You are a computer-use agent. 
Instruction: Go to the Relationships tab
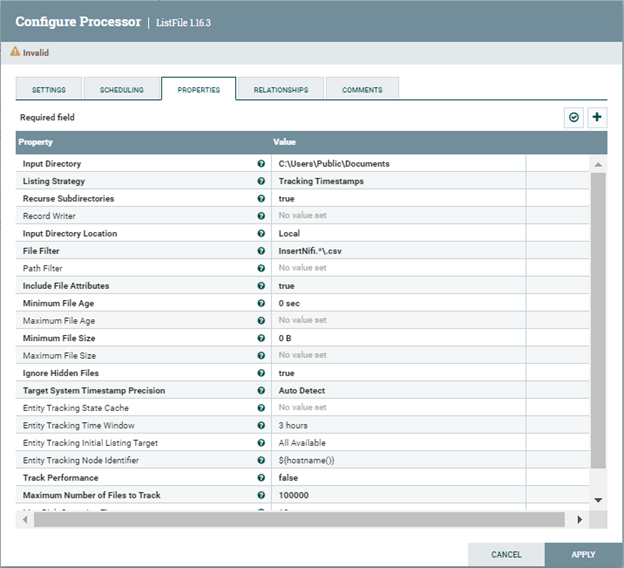(281, 90)
